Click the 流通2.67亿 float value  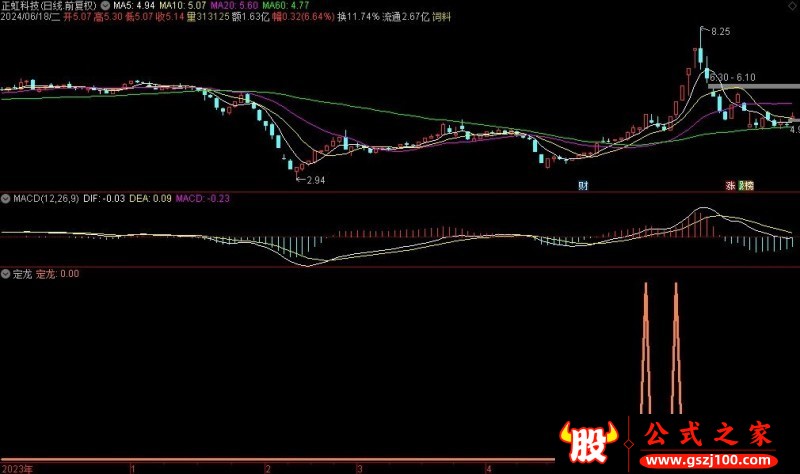pyautogui.click(x=406, y=17)
